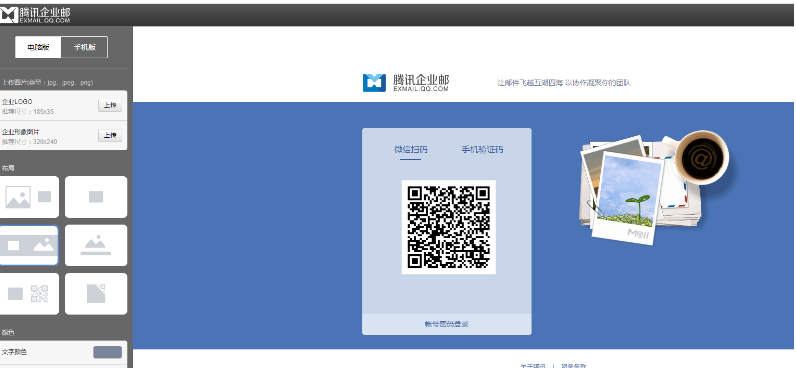Click the Tencent Exmail logo in top bar

36,15
